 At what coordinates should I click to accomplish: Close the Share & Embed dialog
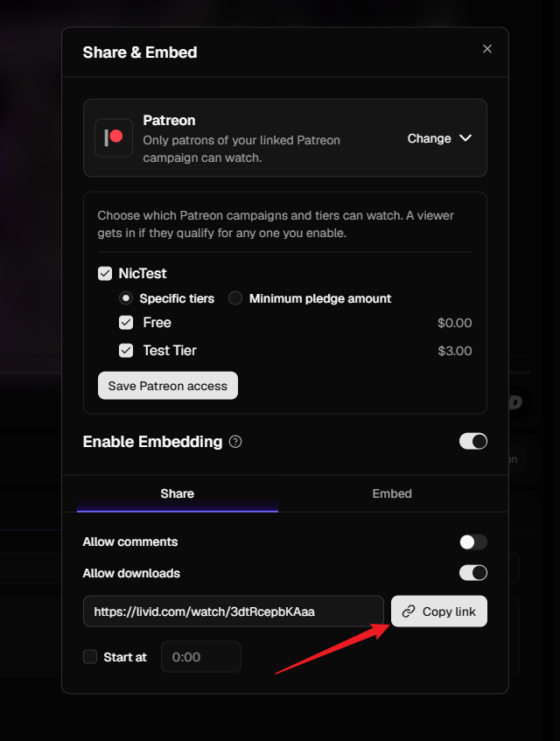click(x=487, y=49)
